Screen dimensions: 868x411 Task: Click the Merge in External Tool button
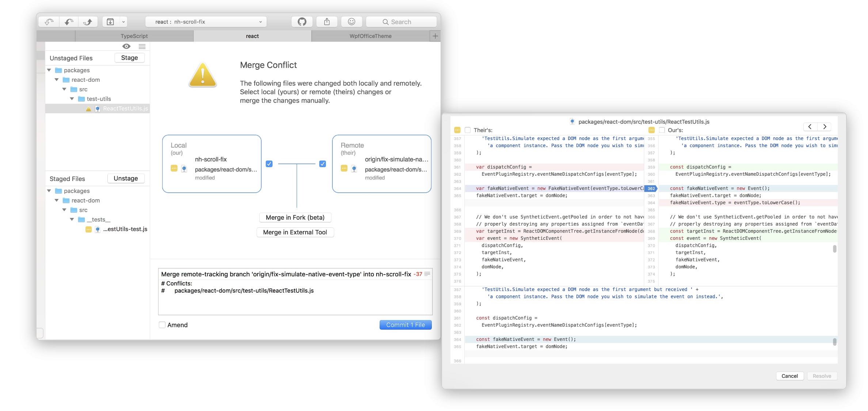(295, 232)
